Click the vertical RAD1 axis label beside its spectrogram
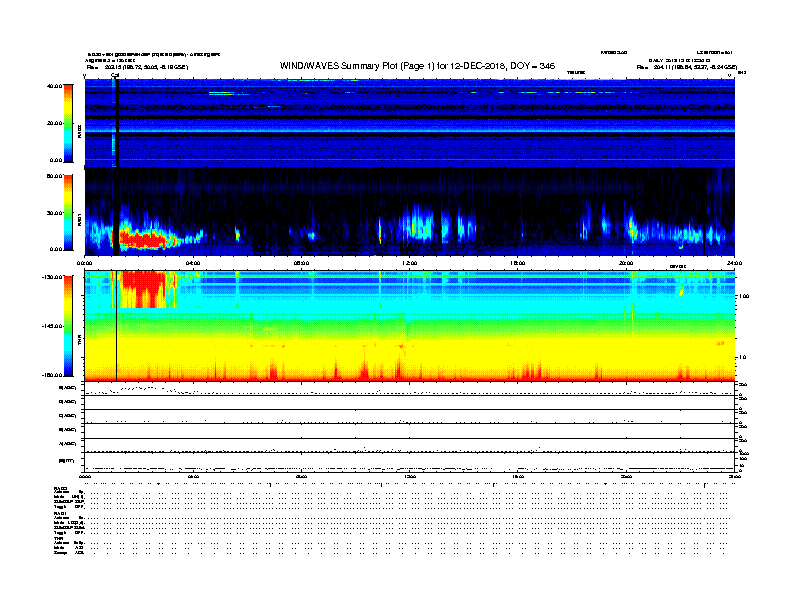 (79, 220)
